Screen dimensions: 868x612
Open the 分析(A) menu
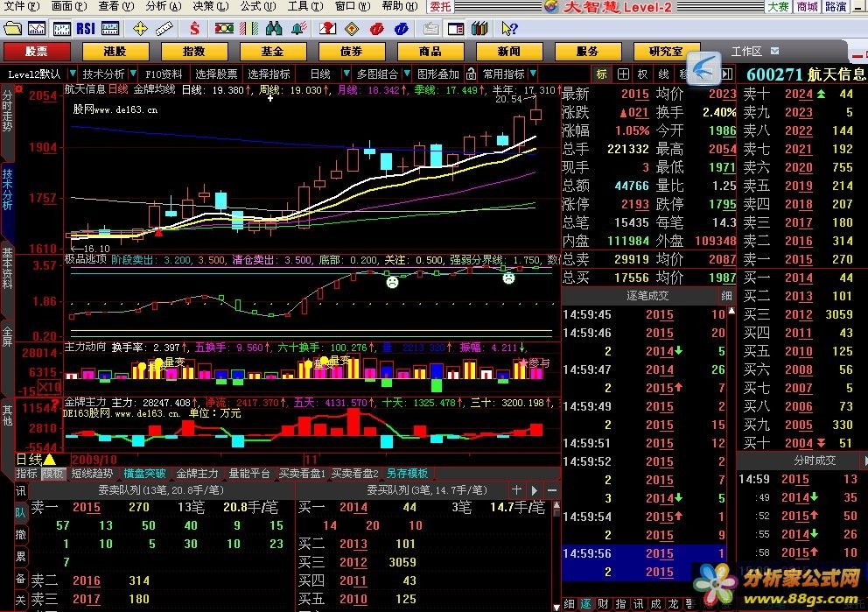[x=164, y=6]
